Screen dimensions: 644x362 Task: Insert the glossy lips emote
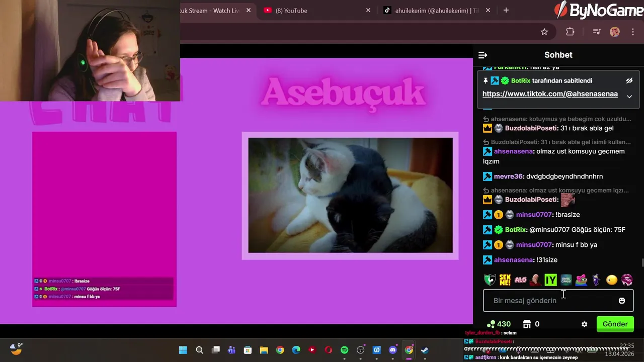pos(627,280)
